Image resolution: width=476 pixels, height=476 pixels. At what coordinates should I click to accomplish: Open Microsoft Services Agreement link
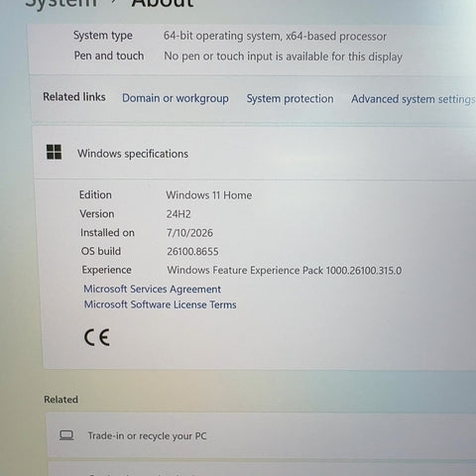pos(152,290)
